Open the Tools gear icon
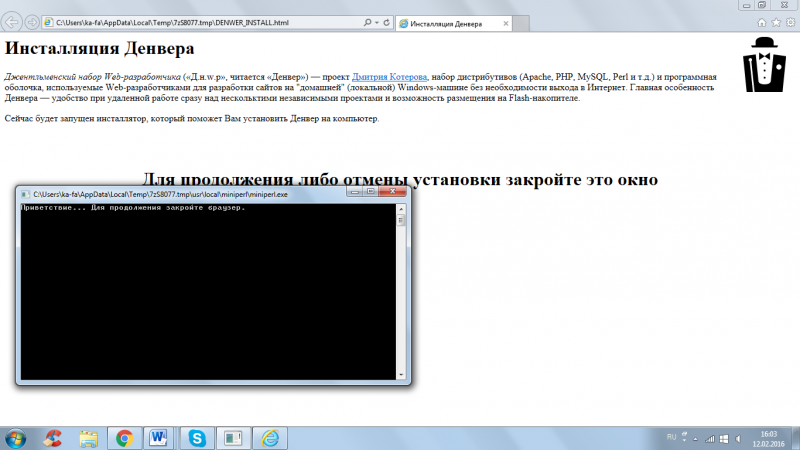The image size is (800, 450). tap(789, 22)
